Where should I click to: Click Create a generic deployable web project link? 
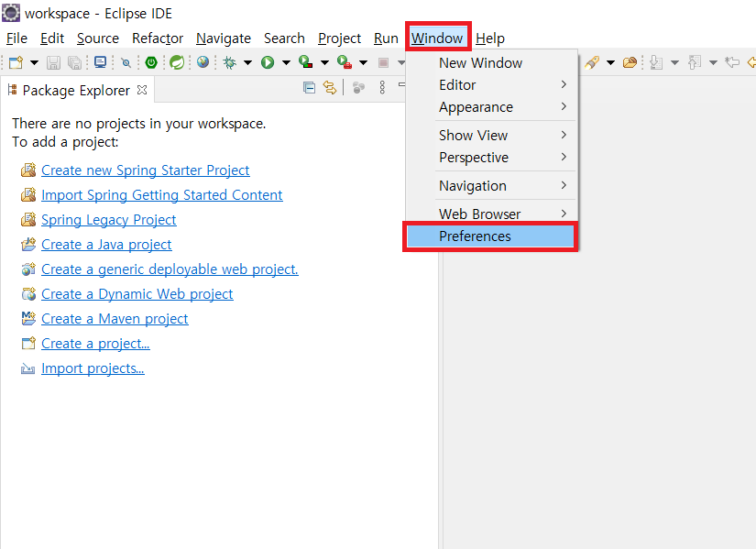tap(170, 269)
